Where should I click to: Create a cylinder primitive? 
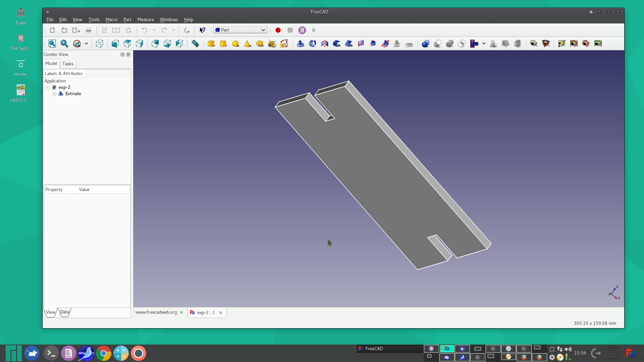click(223, 44)
